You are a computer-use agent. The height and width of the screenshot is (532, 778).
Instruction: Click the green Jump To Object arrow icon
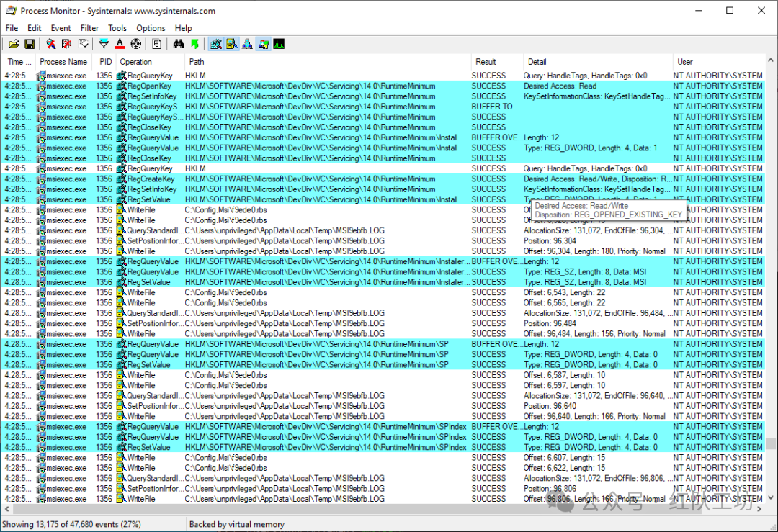tap(194, 44)
